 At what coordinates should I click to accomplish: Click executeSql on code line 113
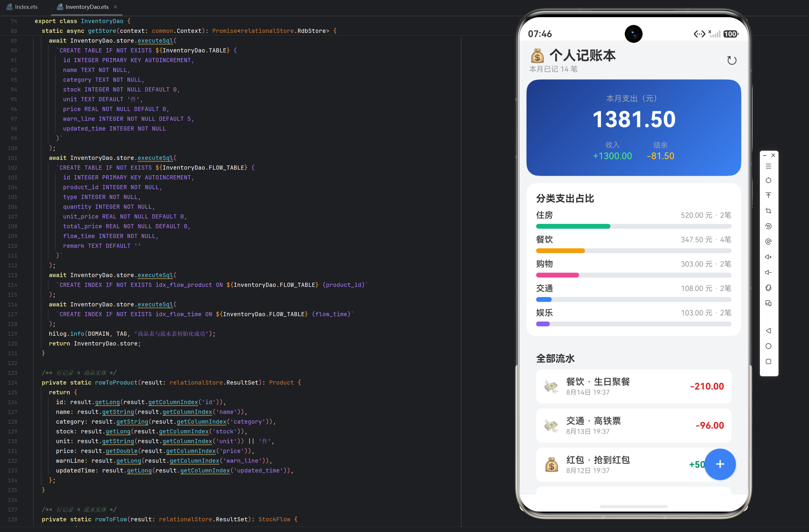pos(155,275)
